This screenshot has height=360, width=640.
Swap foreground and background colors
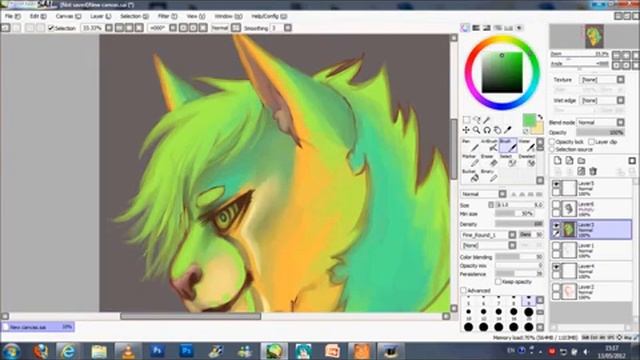[540, 117]
